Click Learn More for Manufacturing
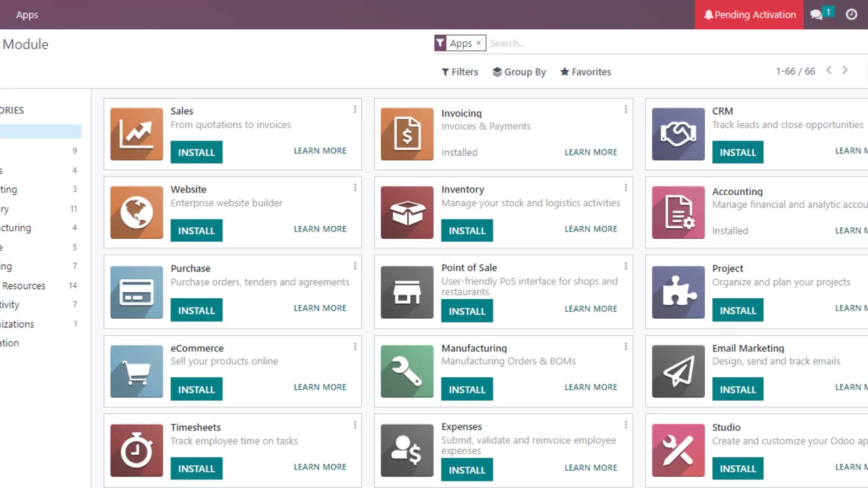 pos(591,387)
